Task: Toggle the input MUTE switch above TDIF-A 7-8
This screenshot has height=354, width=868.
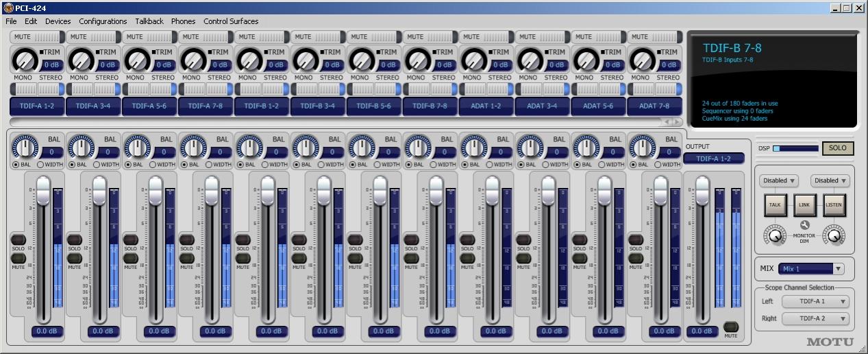Action: coord(205,36)
